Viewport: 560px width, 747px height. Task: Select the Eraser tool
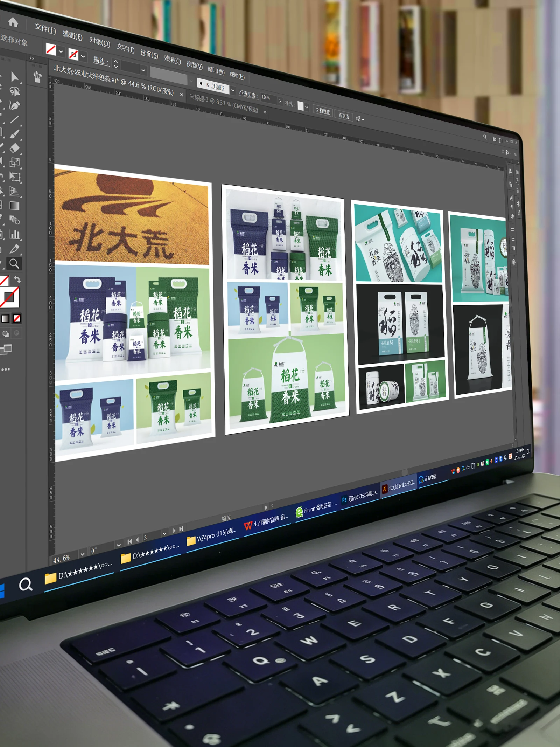click(14, 148)
